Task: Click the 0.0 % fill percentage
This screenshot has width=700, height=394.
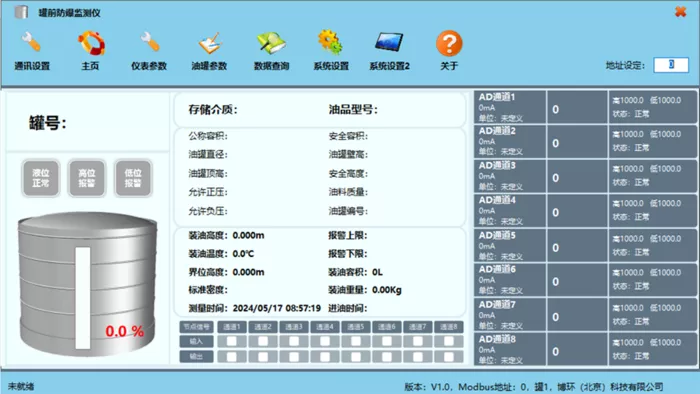Action: (x=125, y=331)
